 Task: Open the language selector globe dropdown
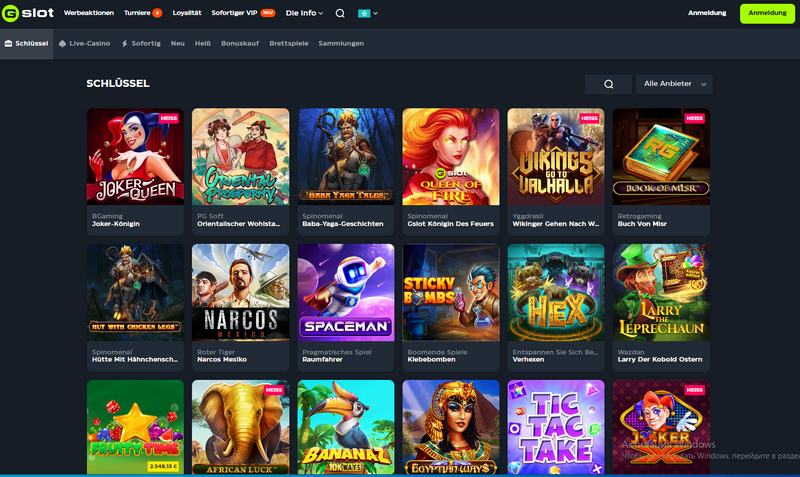367,14
